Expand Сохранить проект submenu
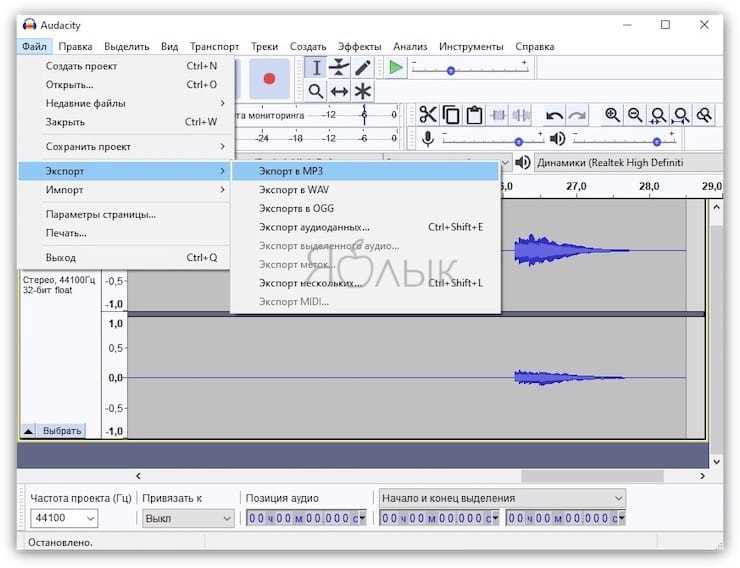 126,147
